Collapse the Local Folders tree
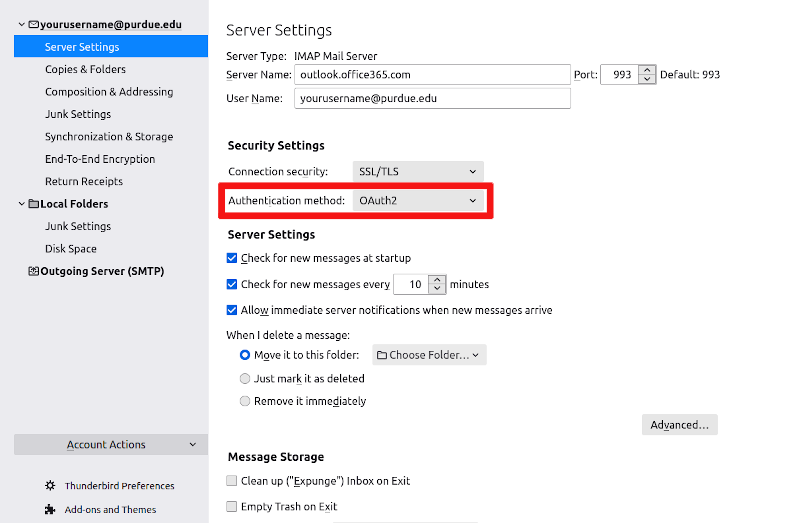The width and height of the screenshot is (801, 523). pos(21,204)
